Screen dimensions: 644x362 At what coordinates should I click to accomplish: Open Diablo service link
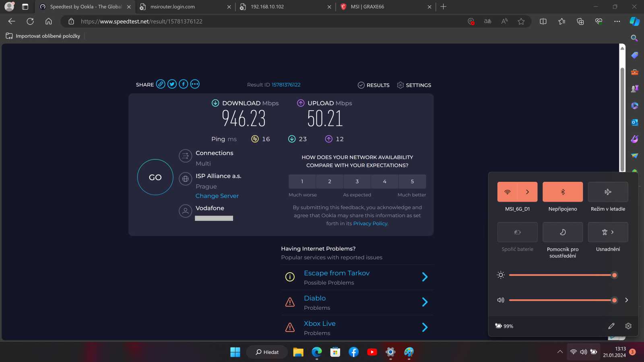point(315,298)
